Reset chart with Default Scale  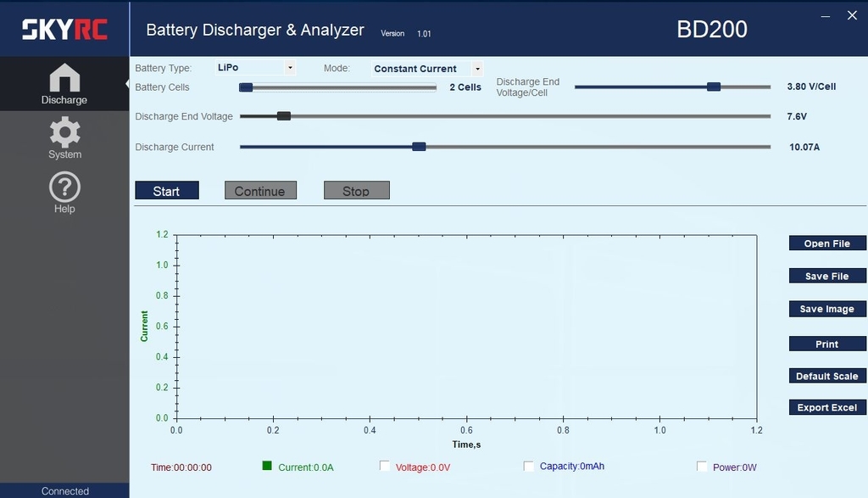[827, 376]
